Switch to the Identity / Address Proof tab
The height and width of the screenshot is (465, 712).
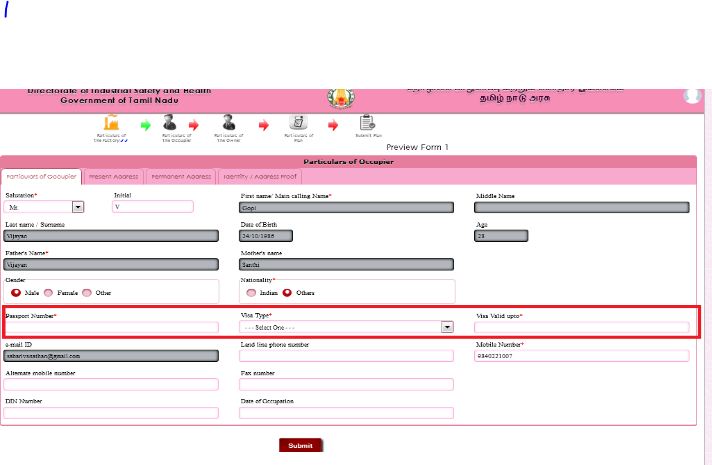point(260,177)
